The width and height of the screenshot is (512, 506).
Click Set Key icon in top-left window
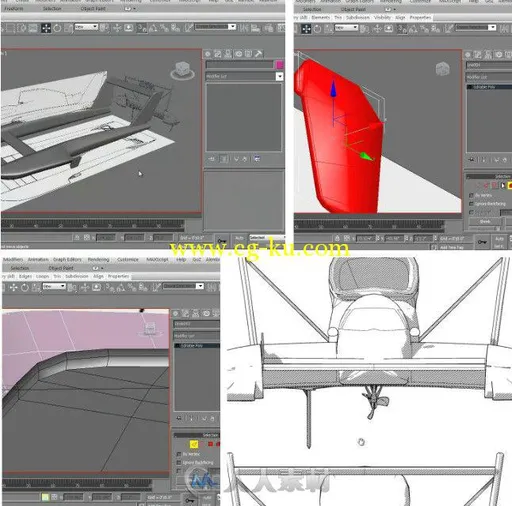pos(222,241)
